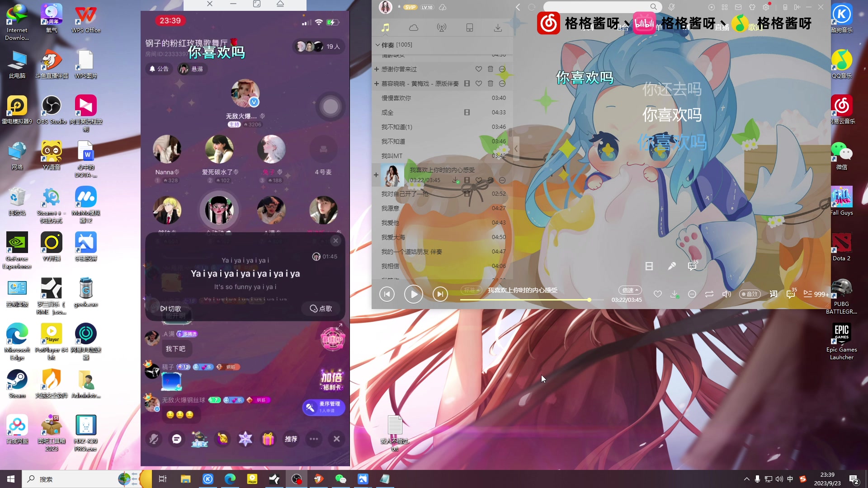This screenshot has width=868, height=488.
Task: Like the song 慕容晓晓 - 黄梅戏
Action: coord(478,84)
